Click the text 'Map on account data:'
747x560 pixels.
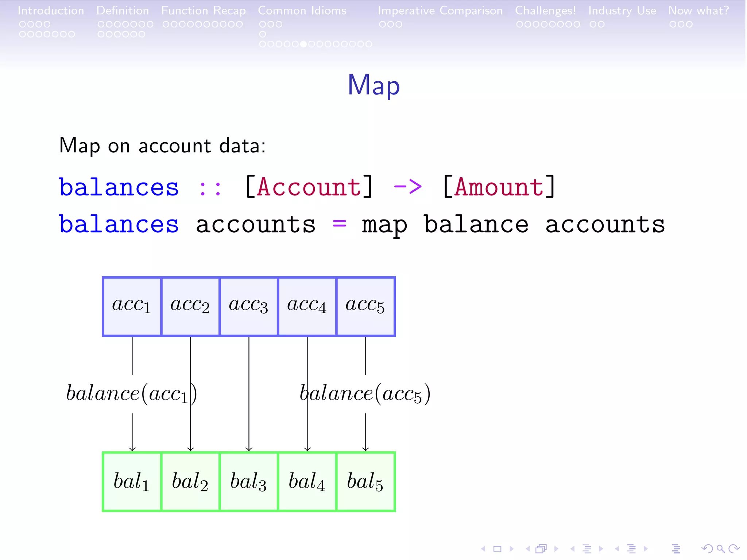(162, 146)
